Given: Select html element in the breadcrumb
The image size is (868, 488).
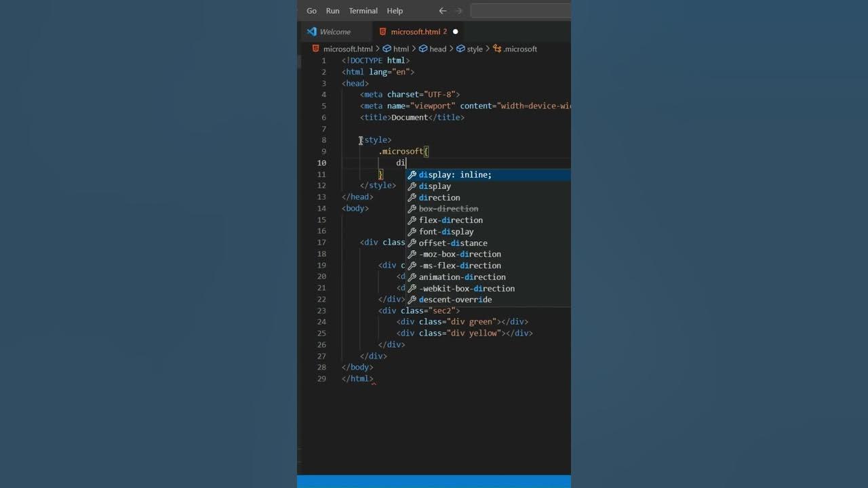Looking at the screenshot, I should [x=401, y=49].
